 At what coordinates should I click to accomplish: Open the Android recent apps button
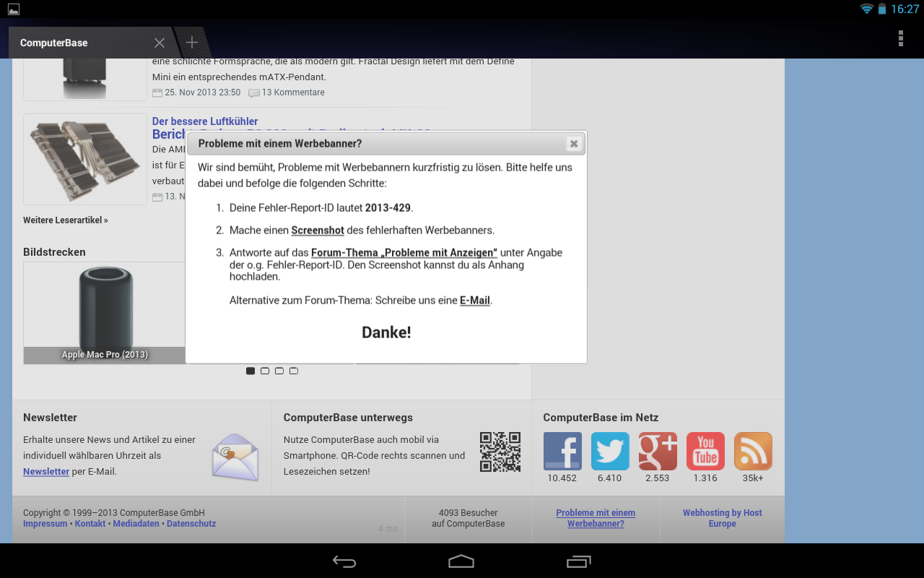[578, 561]
